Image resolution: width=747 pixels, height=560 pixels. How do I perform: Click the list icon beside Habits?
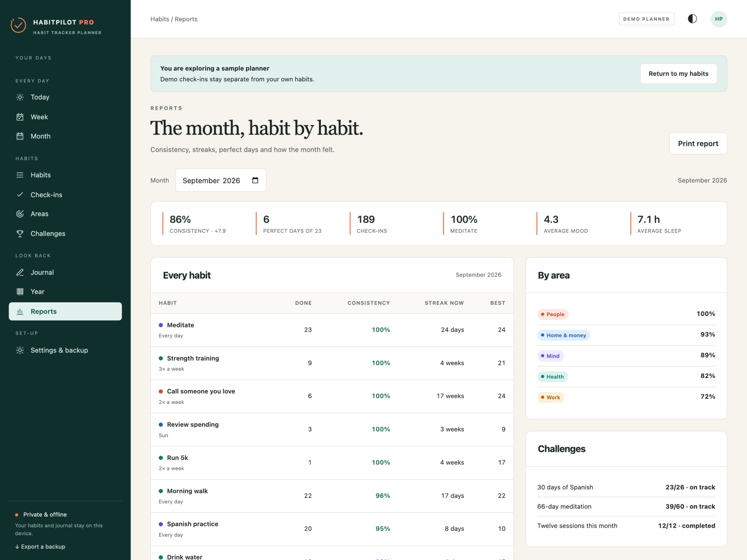tap(20, 175)
